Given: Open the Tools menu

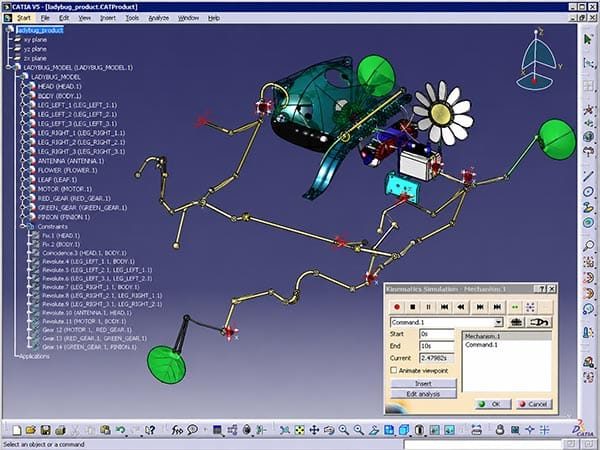Looking at the screenshot, I should [x=132, y=18].
